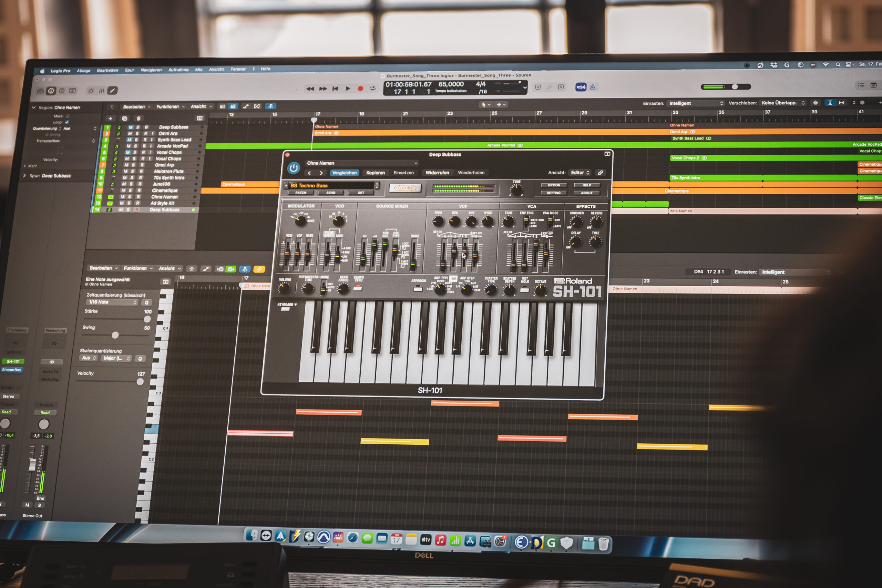
Task: Open the Dropbox menu bar icon
Action: pyautogui.click(x=773, y=65)
